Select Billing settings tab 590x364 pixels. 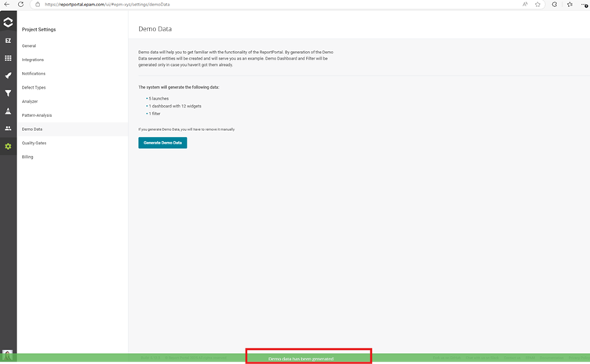(x=27, y=157)
